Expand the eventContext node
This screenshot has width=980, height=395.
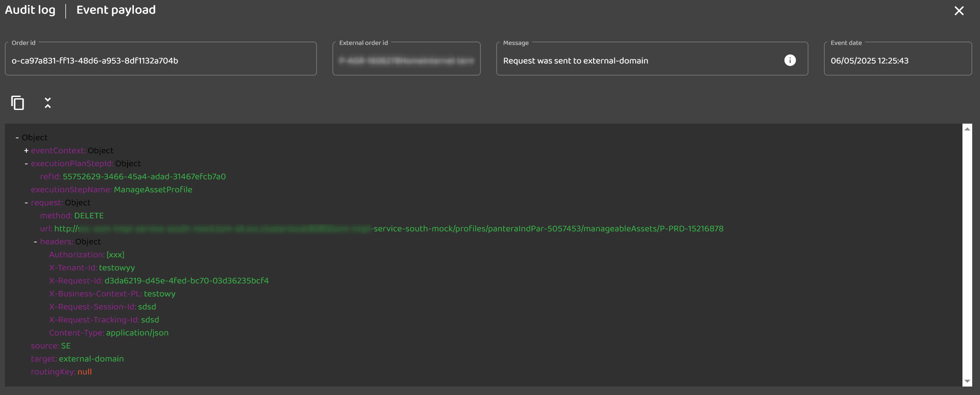click(x=26, y=150)
